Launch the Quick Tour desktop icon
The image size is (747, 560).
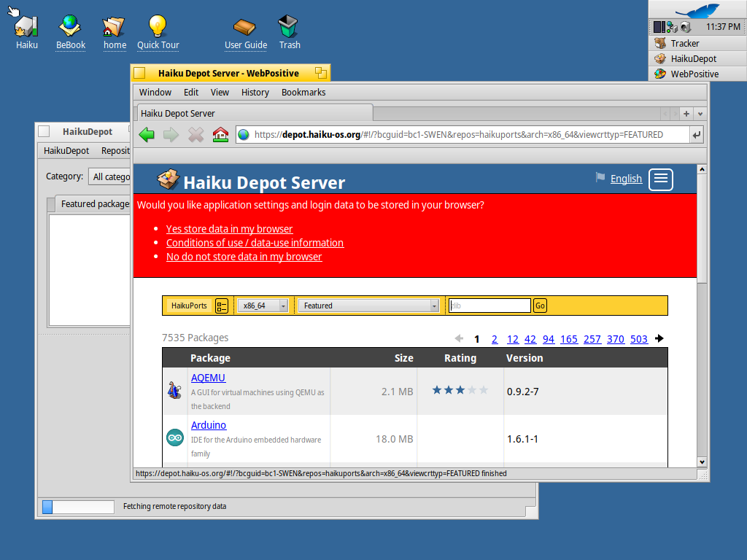[158, 26]
